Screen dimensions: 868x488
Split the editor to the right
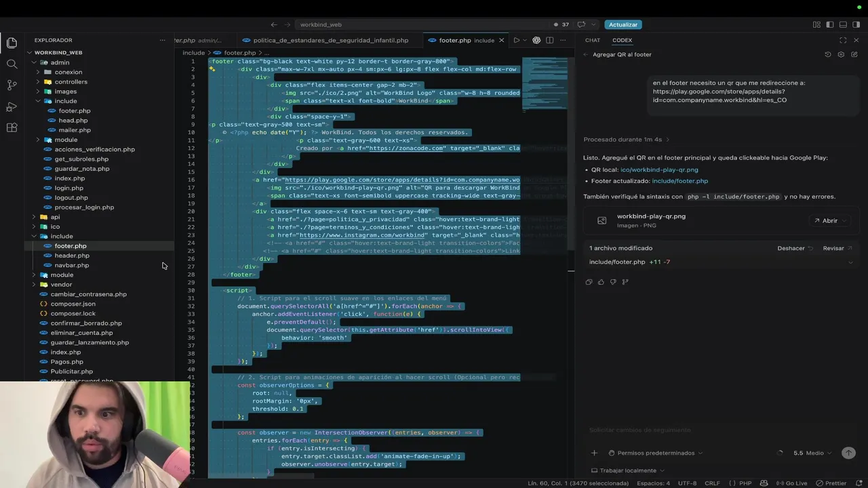(549, 40)
